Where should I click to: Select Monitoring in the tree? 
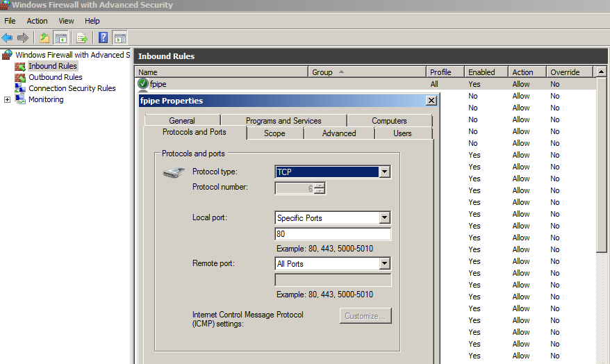[x=46, y=99]
